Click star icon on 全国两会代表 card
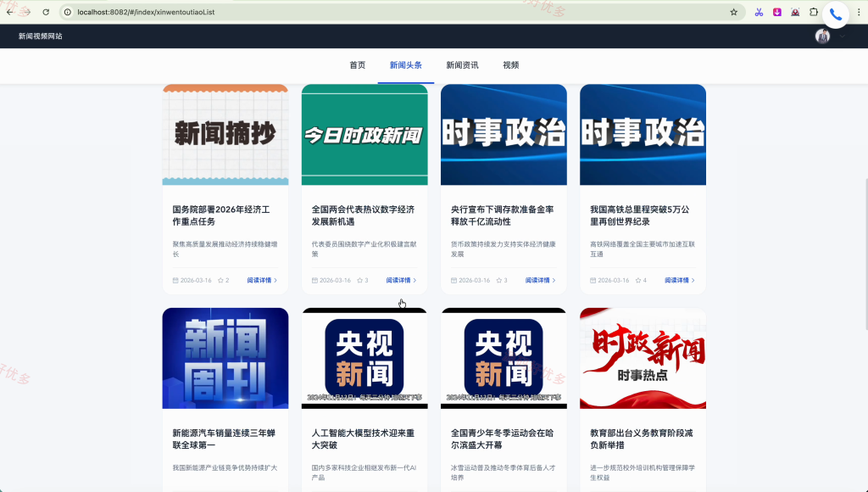This screenshot has width=868, height=492. [x=359, y=280]
